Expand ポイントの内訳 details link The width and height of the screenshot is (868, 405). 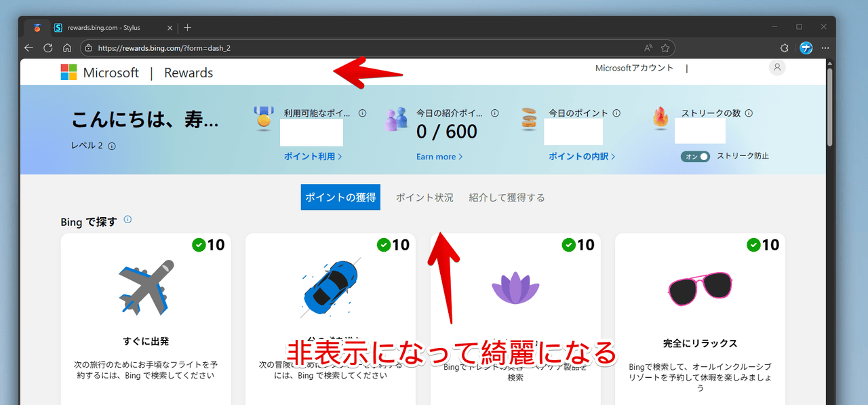[x=582, y=157]
